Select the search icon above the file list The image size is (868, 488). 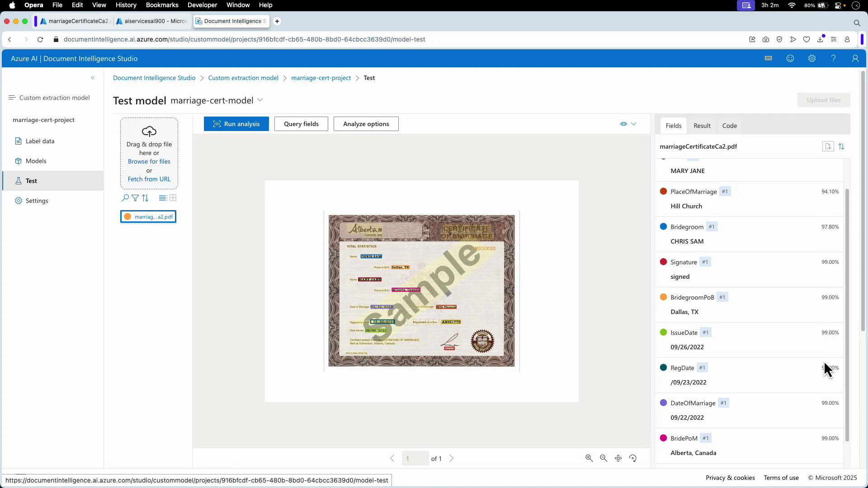click(125, 198)
